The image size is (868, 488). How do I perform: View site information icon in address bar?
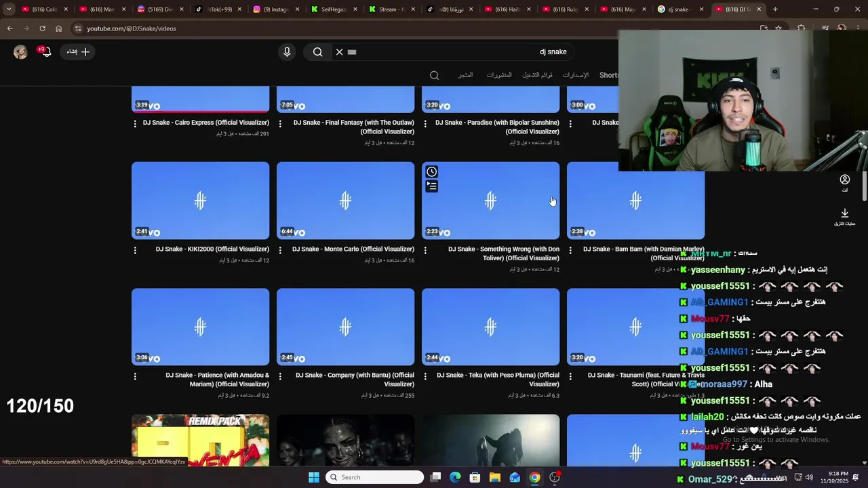click(78, 28)
